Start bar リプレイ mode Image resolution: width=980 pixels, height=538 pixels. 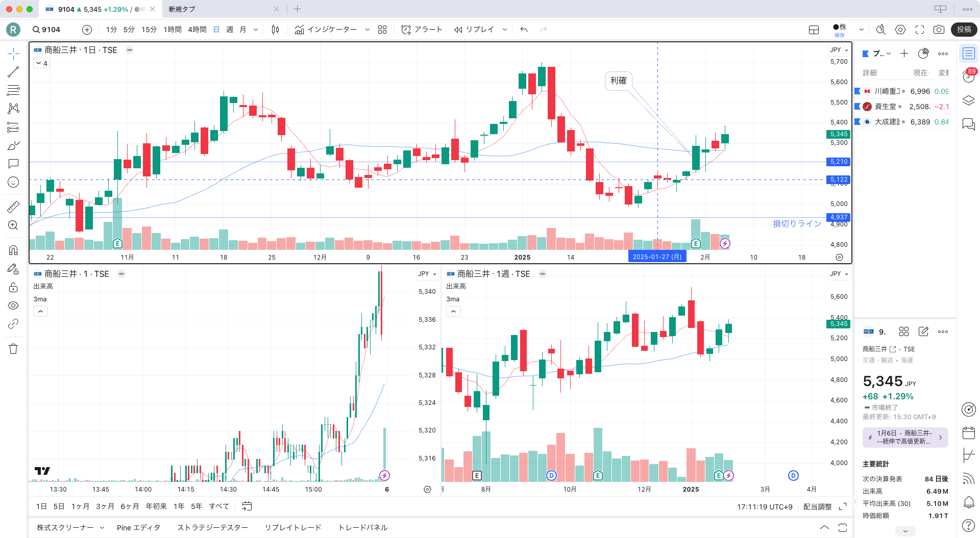(474, 30)
